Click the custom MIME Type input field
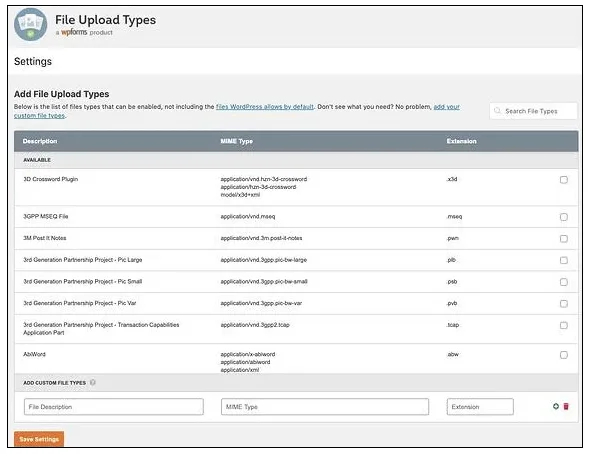590x454 pixels. pos(325,407)
